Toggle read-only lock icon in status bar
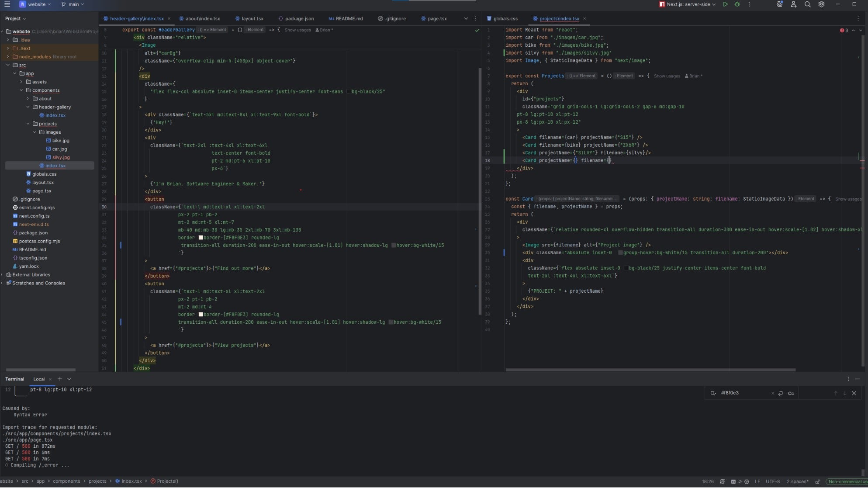Screen dimensions: 868x488 (818, 481)
